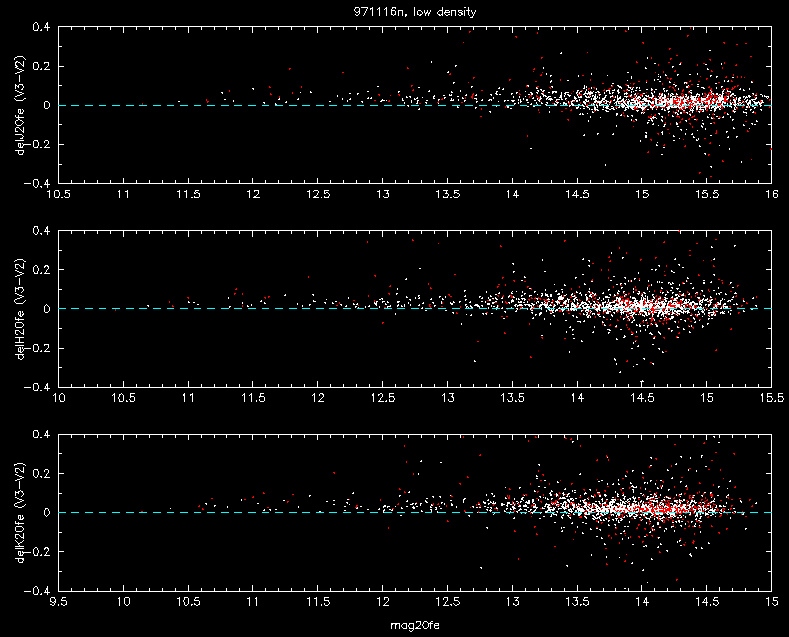The image size is (789, 637).
Task: Click the 'delJ20fe (V3-V2)' y-axis label
Action: (20, 105)
